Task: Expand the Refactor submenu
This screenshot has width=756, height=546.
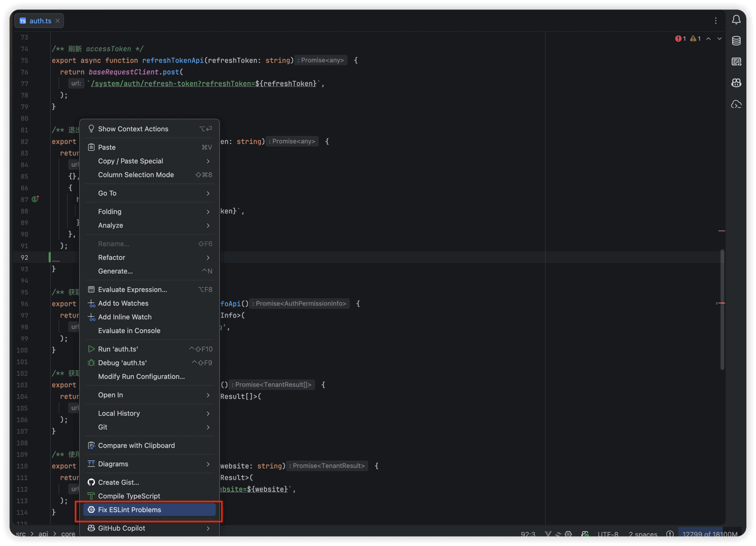Action: (113, 257)
